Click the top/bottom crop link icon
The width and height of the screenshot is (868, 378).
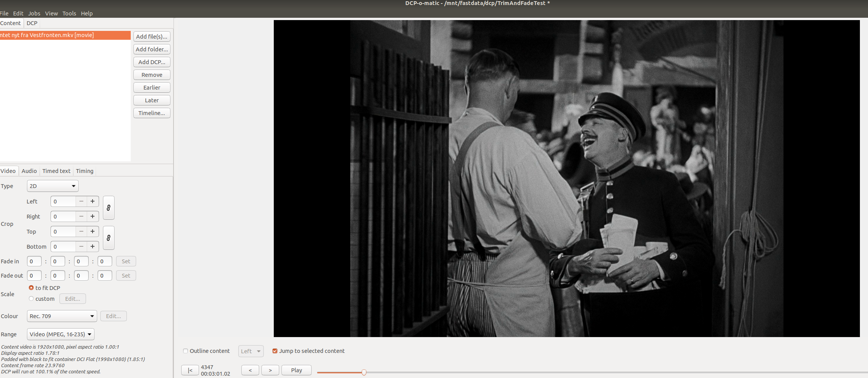coord(108,238)
